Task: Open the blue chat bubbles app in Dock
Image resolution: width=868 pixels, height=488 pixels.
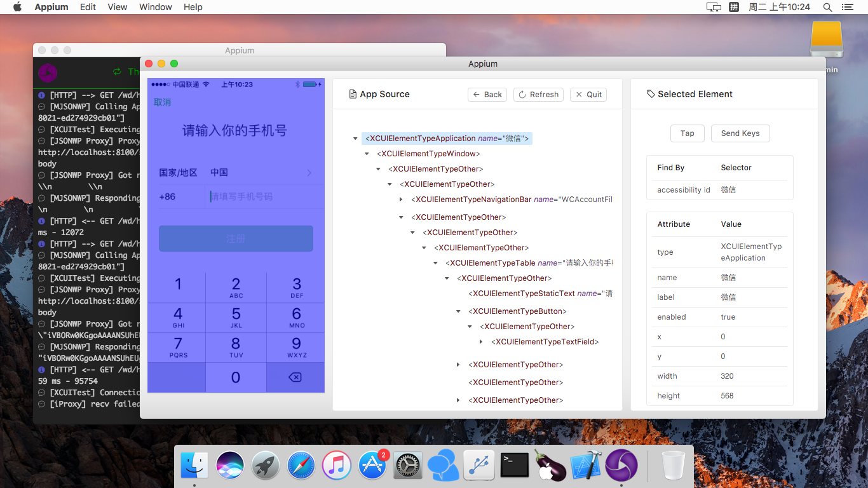Action: tap(444, 465)
